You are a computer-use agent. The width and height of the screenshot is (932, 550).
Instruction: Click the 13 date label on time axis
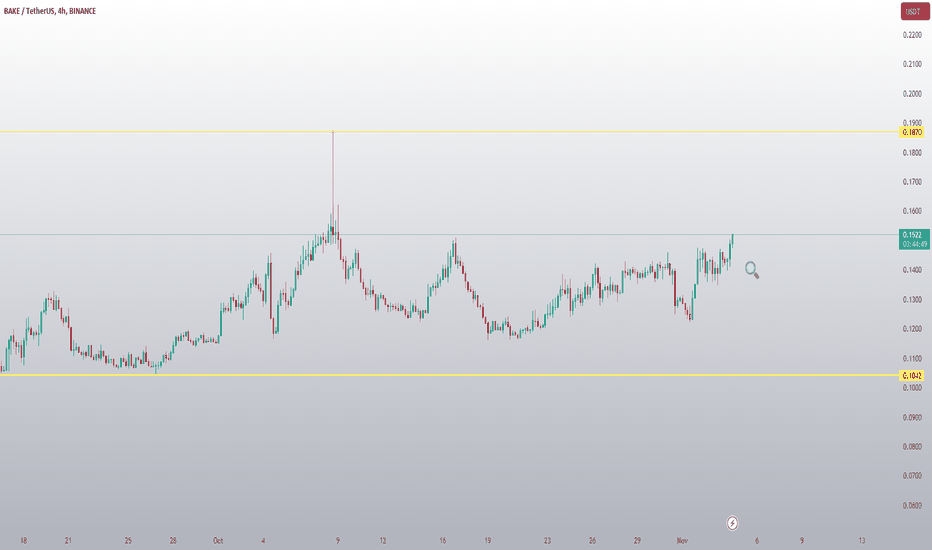tap(861, 540)
